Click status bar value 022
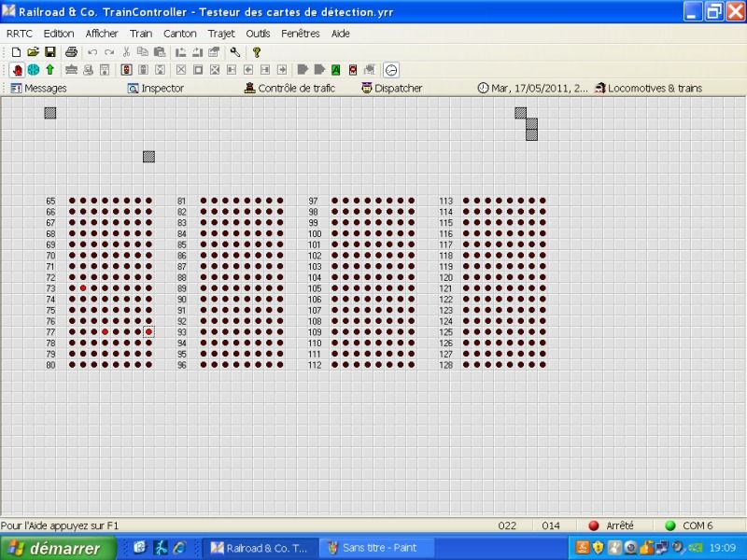The width and height of the screenshot is (747, 560). point(507,525)
